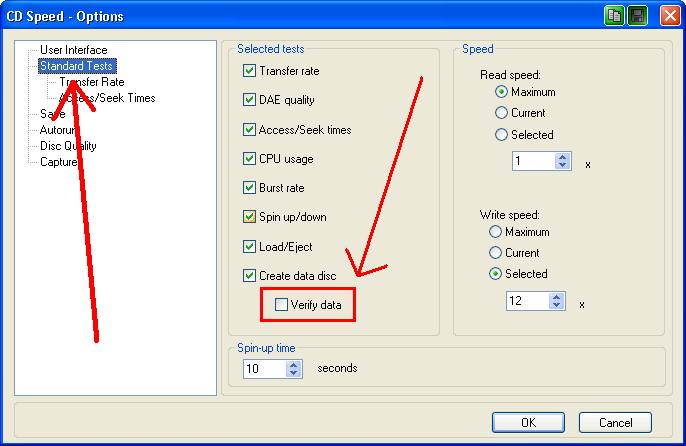Disable the Burst rate test checkbox
This screenshot has height=446, width=686.
(x=250, y=188)
